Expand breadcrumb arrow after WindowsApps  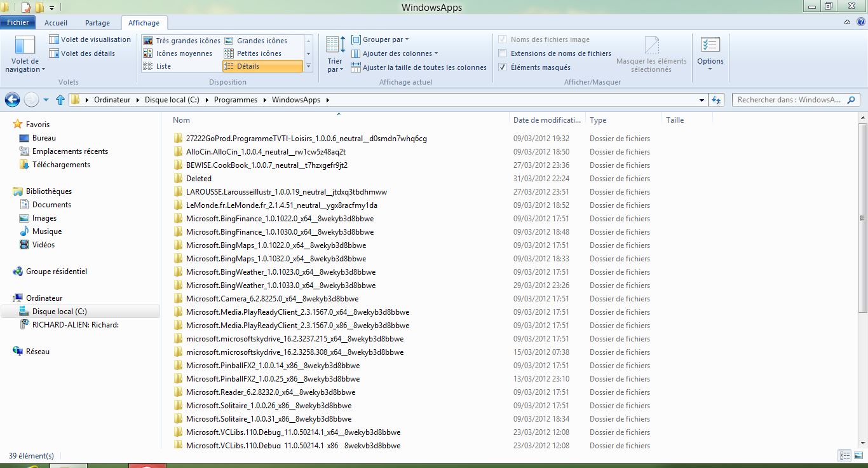[x=327, y=100]
